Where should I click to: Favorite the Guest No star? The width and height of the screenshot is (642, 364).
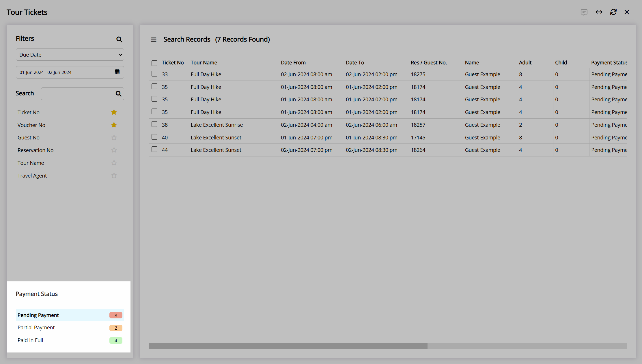point(114,138)
